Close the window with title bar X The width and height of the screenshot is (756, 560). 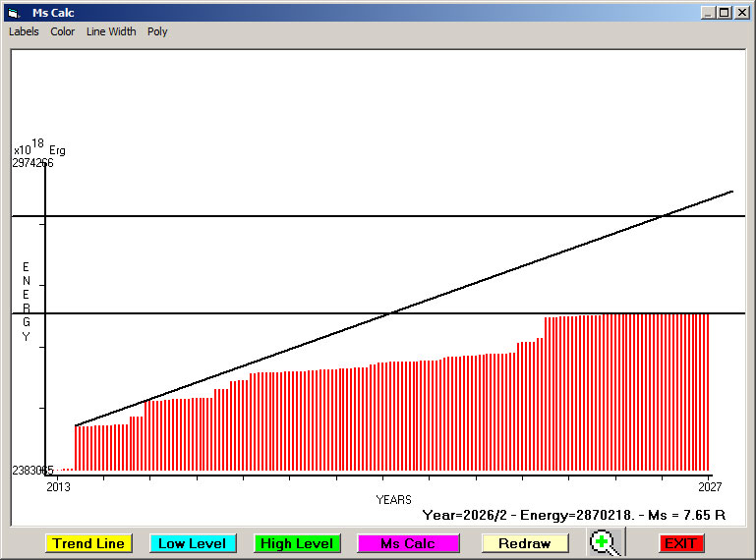click(741, 13)
